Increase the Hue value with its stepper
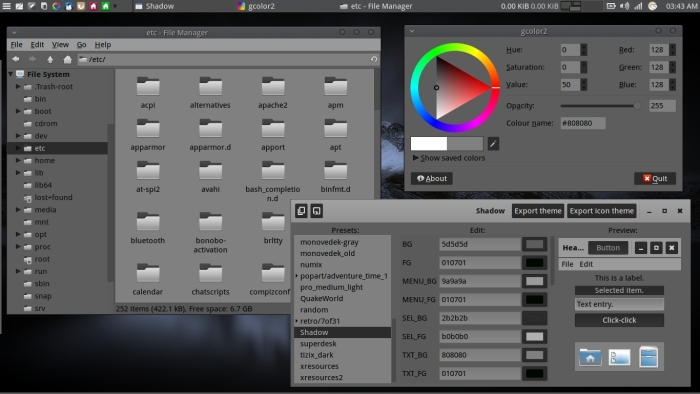 pyautogui.click(x=583, y=47)
